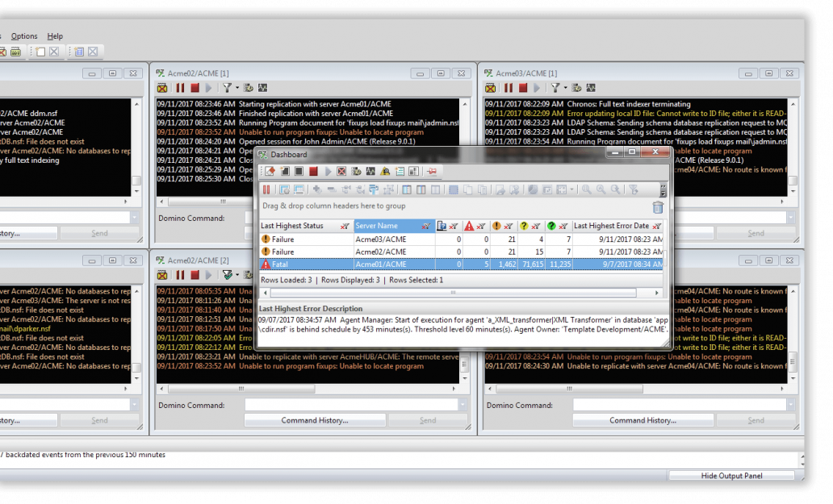Open the Options menu

pos(24,36)
